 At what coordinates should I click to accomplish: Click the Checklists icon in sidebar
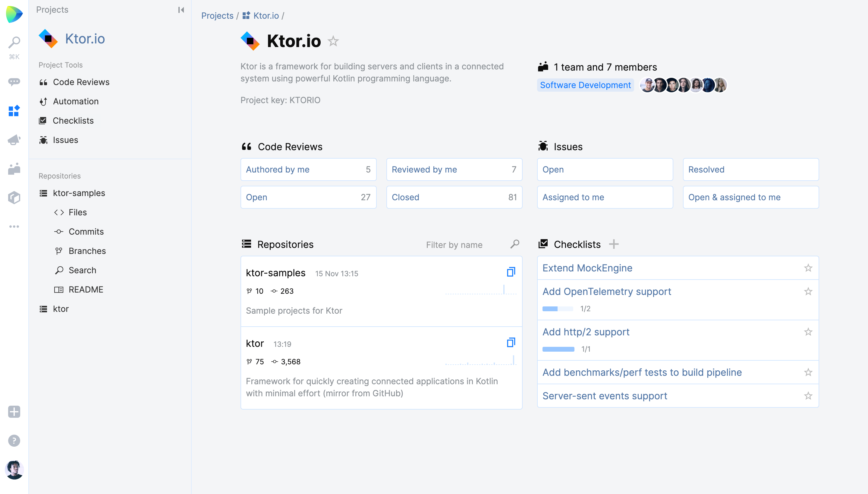(x=43, y=121)
